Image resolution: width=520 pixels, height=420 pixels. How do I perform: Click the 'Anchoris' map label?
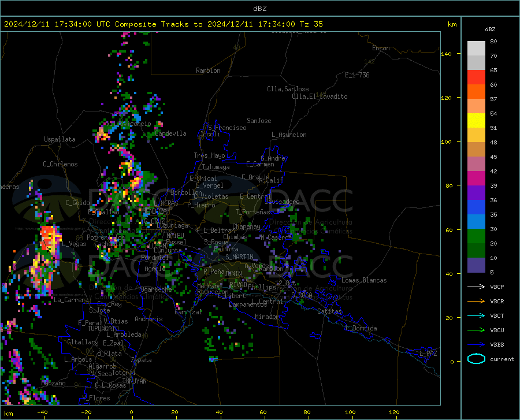pos(148,319)
